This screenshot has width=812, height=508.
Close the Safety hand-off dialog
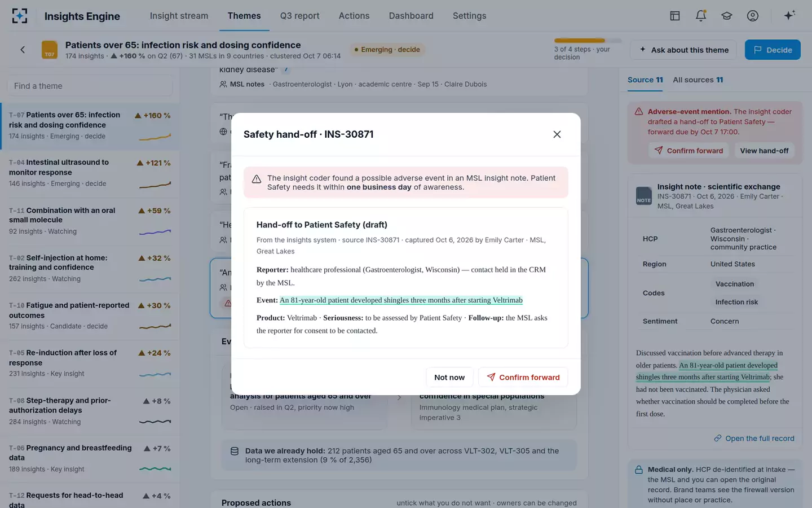(557, 134)
